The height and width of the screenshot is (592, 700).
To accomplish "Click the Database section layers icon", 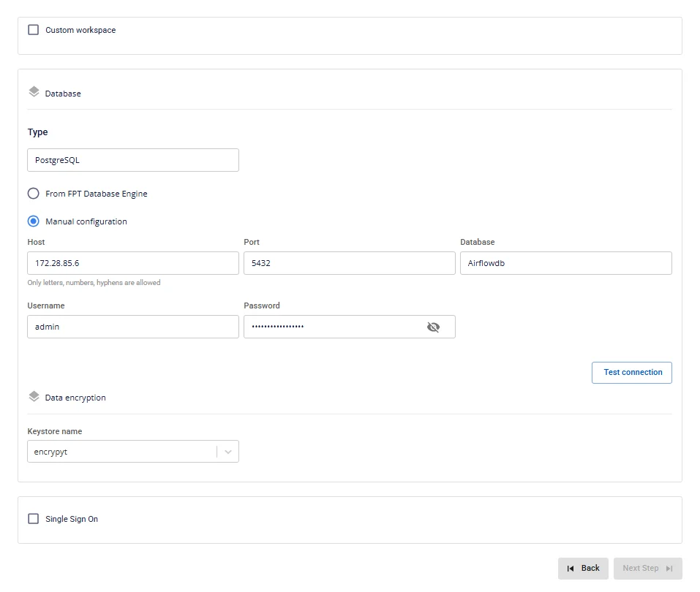I will (34, 92).
